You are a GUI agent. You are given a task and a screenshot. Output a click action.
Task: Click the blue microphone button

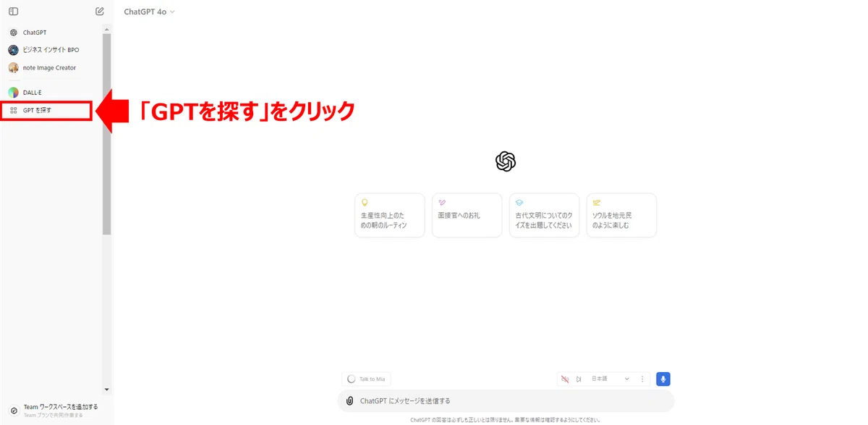663,379
